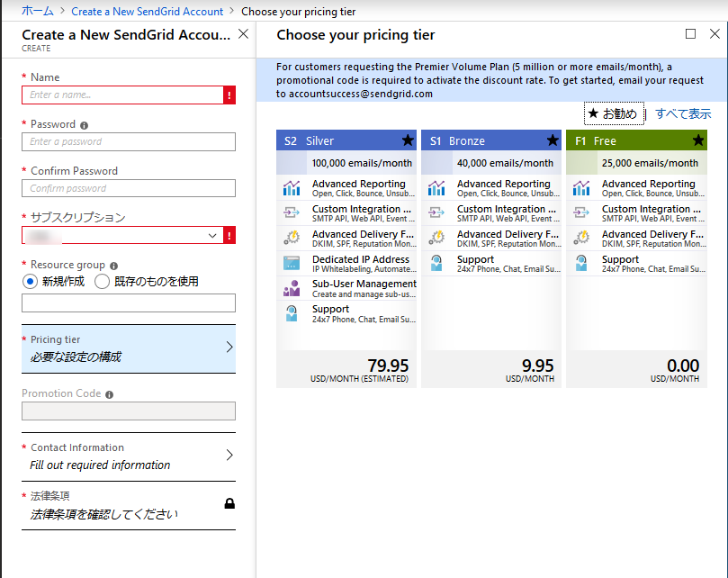Click the Name input field

tap(122, 95)
